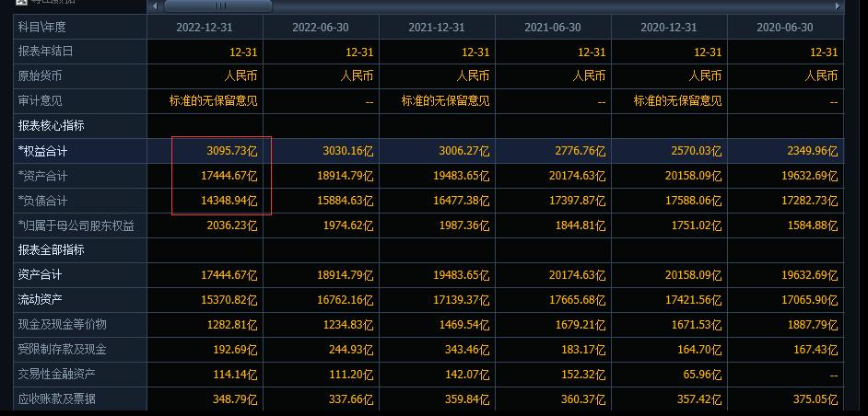Click the 原始货币 row label
Screen dimensions: 868x416
40,76
